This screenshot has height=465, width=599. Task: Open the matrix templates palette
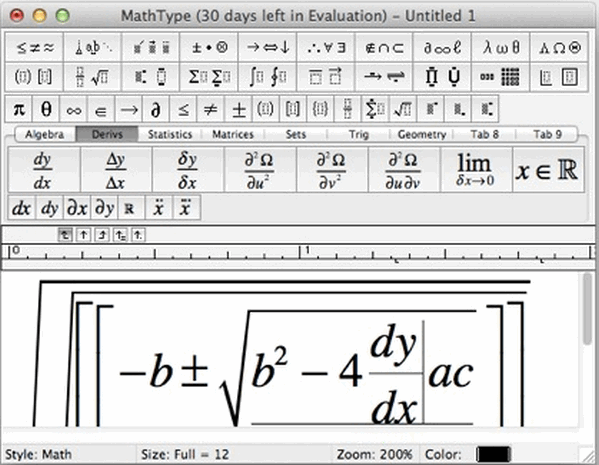500,77
